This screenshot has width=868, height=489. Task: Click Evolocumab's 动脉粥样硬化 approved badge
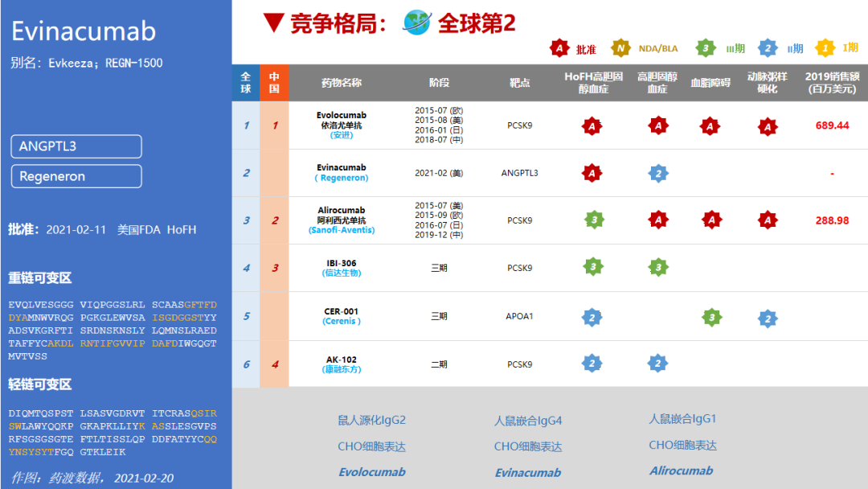[x=768, y=127]
